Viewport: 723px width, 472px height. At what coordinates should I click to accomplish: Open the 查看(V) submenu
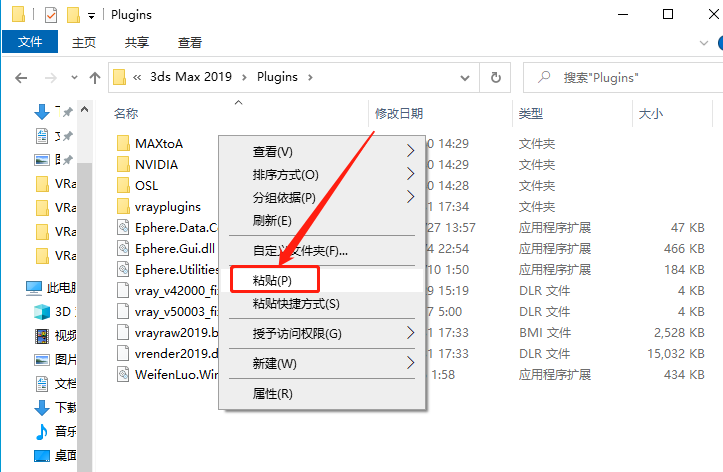[322, 151]
